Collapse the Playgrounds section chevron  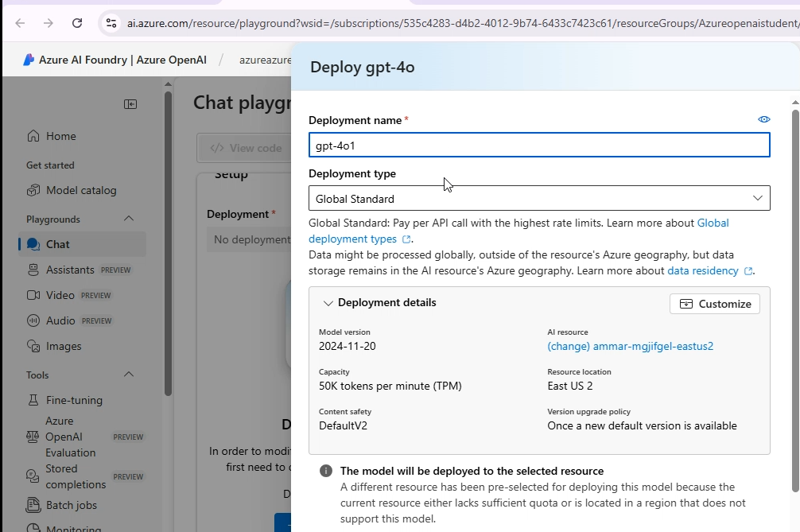pos(129,219)
